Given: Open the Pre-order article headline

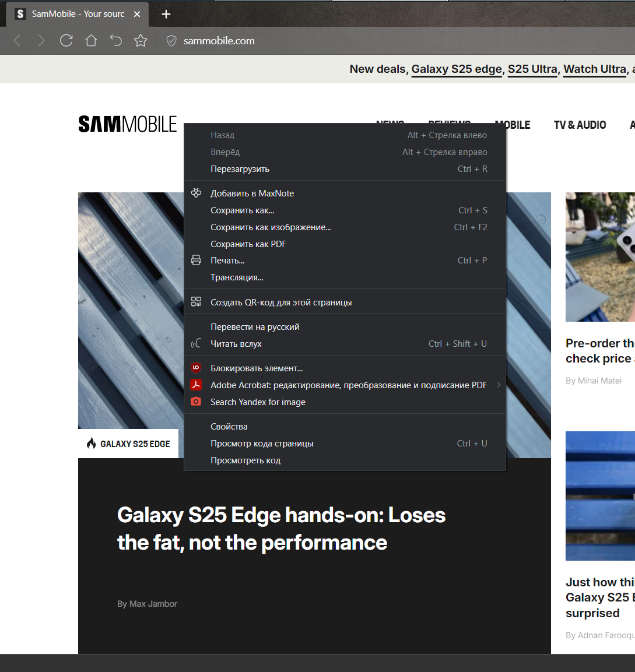Looking at the screenshot, I should (x=600, y=351).
